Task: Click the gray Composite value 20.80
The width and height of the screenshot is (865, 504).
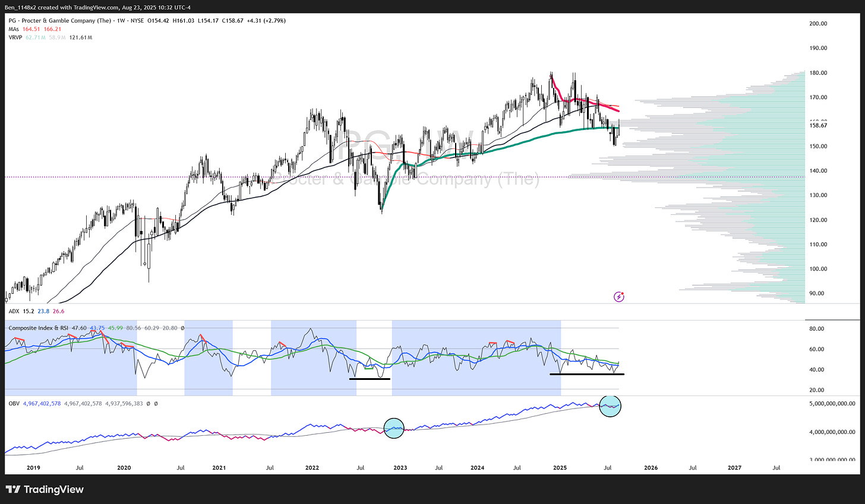Action: [x=171, y=328]
